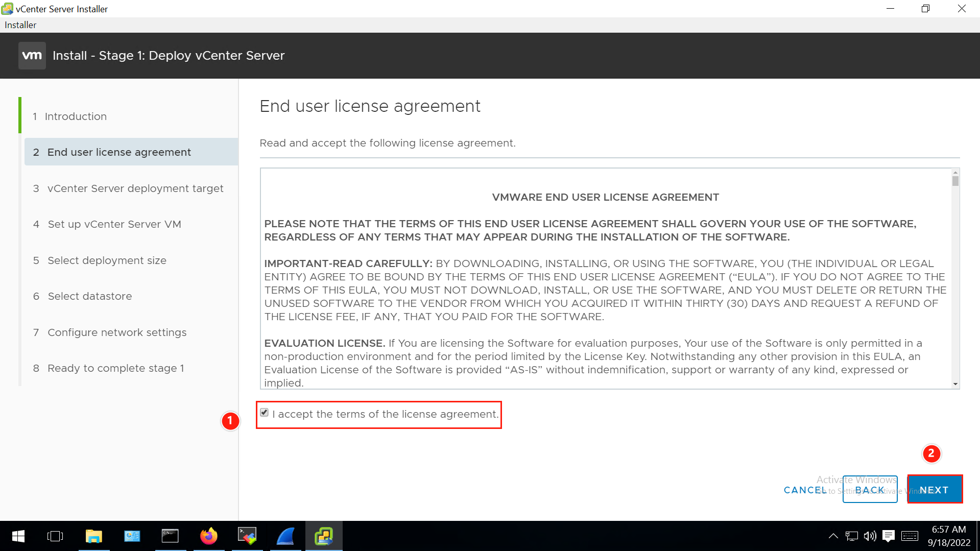Click the license scrollbar down arrow
The width and height of the screenshot is (980, 551).
[x=955, y=384]
